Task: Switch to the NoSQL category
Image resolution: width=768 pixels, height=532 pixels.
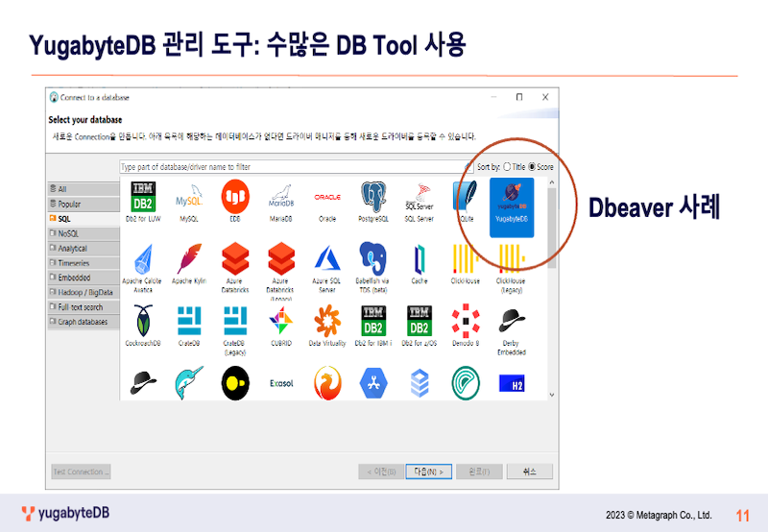Action: click(84, 233)
